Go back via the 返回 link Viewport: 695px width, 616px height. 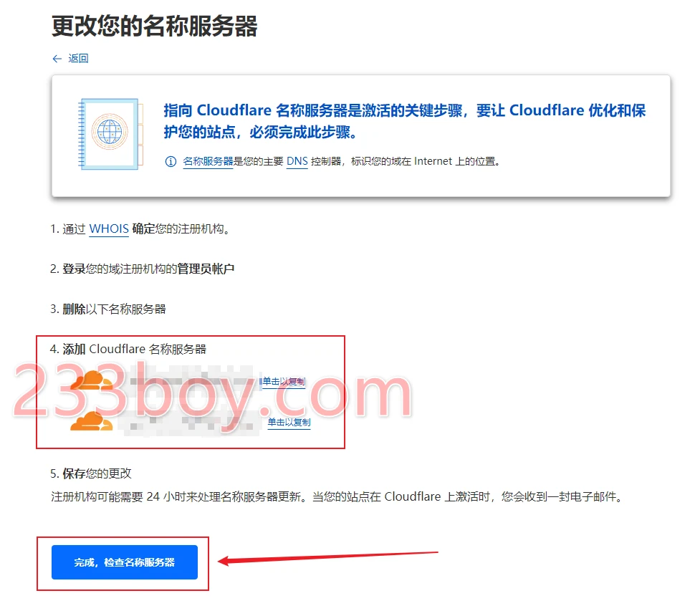click(x=78, y=59)
